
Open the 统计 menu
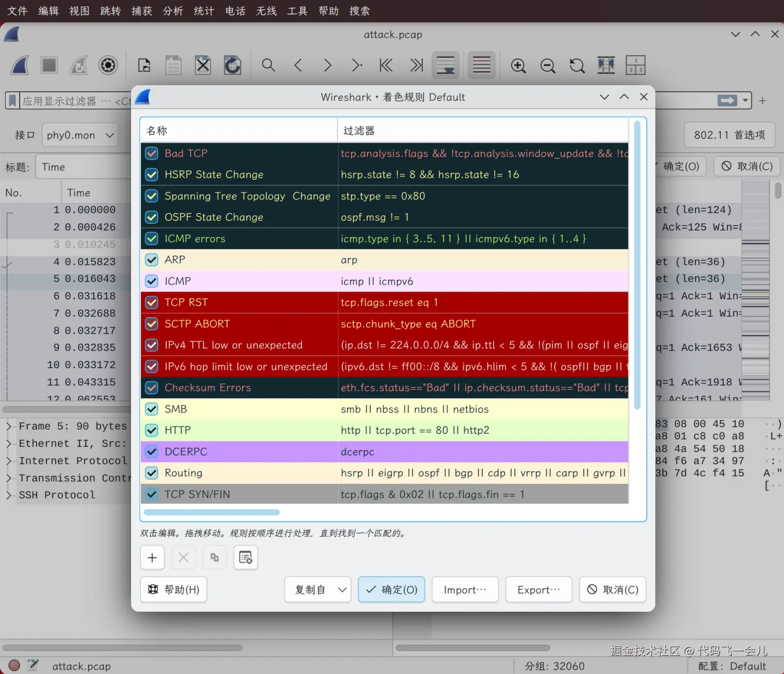pos(204,11)
